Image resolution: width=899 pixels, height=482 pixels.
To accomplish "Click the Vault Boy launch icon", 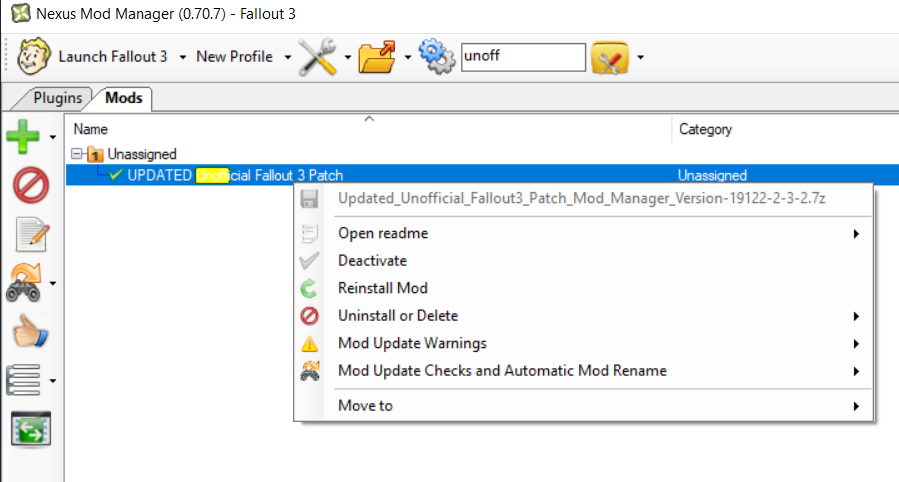I will click(34, 56).
